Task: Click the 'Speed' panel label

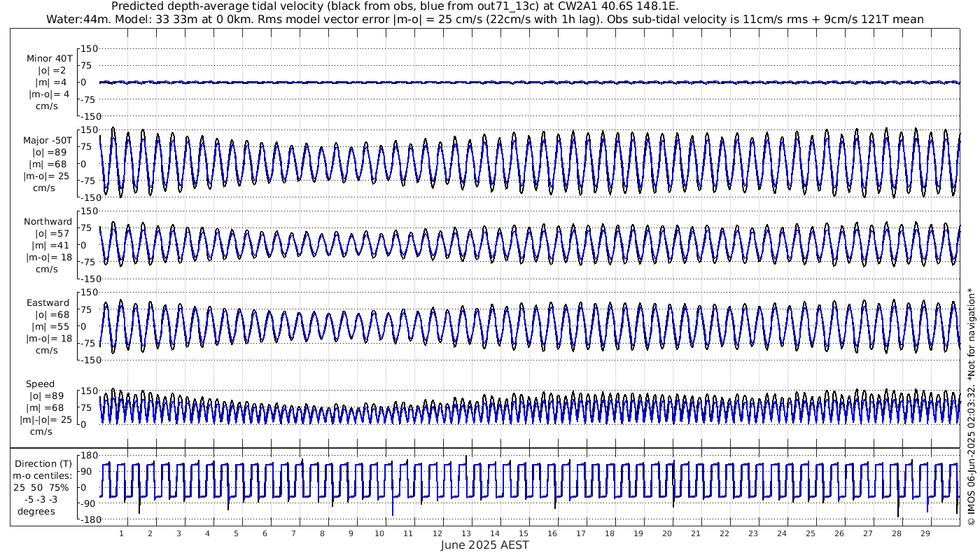Action: [x=40, y=384]
